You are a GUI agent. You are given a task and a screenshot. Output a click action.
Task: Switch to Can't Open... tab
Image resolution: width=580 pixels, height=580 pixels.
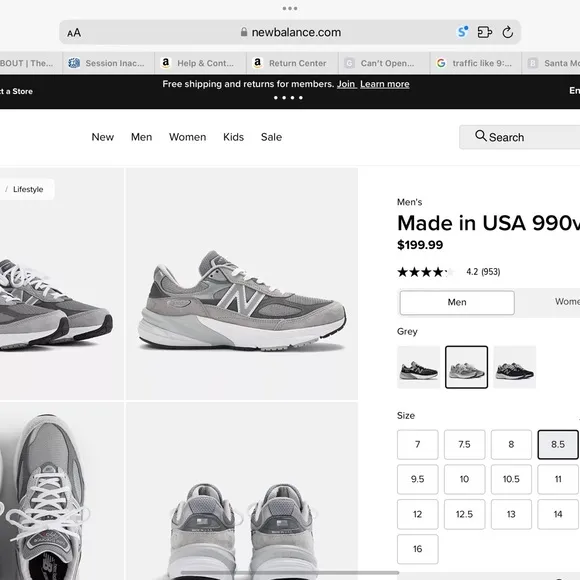(384, 63)
